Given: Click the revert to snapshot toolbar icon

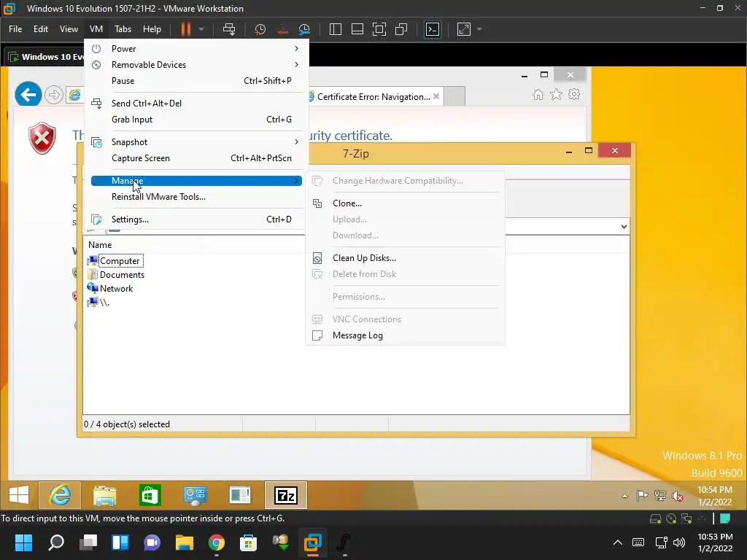Looking at the screenshot, I should [x=282, y=29].
